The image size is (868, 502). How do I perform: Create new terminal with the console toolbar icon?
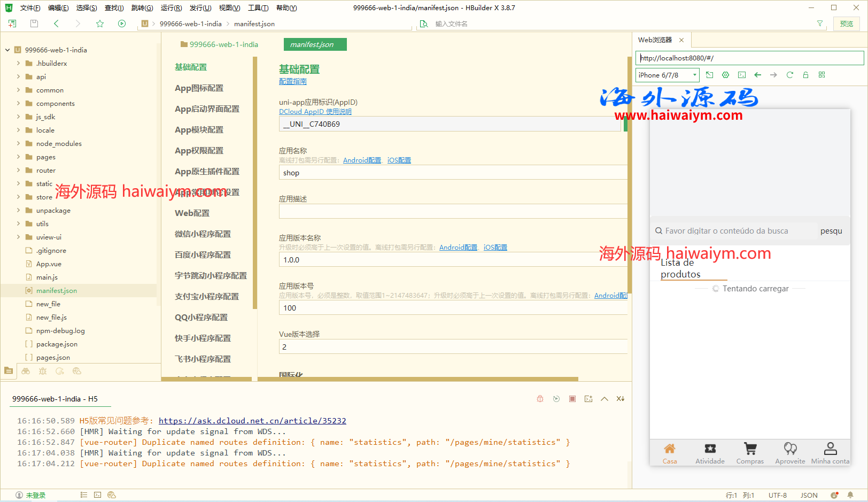[588, 398]
